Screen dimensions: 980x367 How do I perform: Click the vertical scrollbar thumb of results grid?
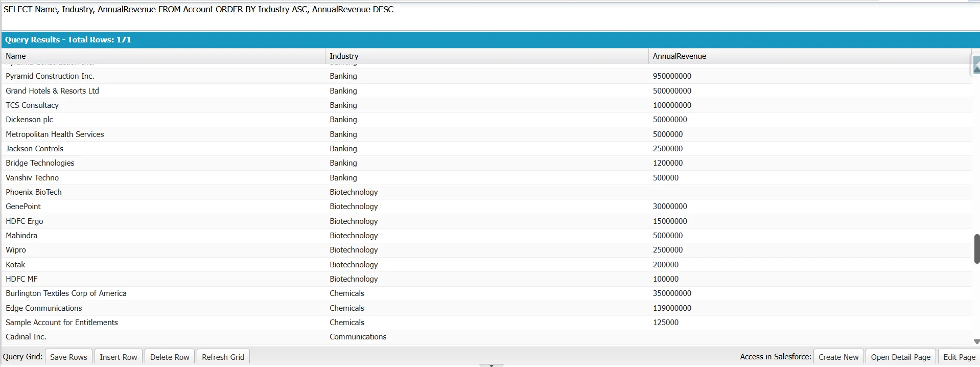pos(976,249)
